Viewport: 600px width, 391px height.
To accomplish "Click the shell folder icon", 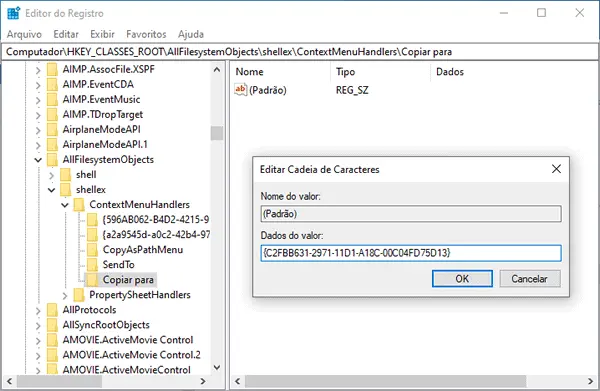I will click(65, 174).
